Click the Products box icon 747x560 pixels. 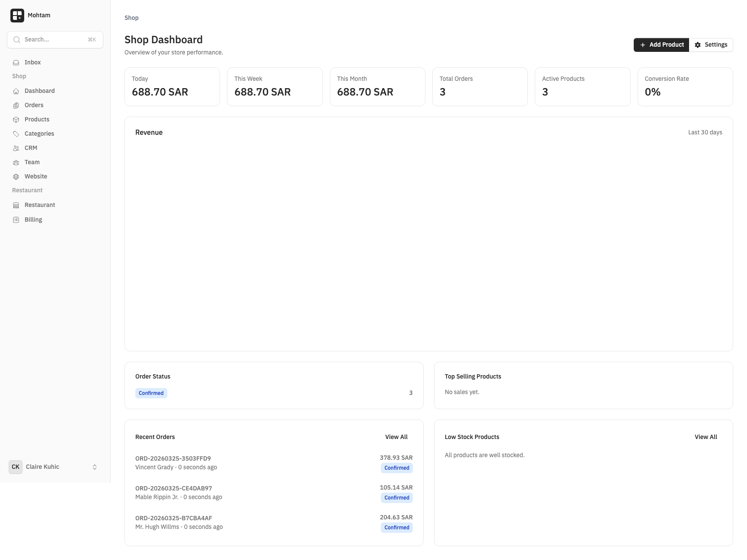point(16,119)
